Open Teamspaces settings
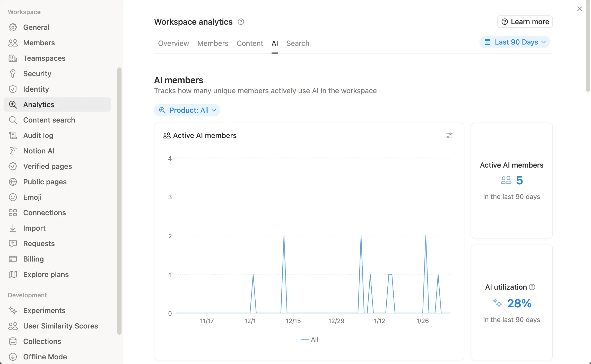 tap(44, 58)
